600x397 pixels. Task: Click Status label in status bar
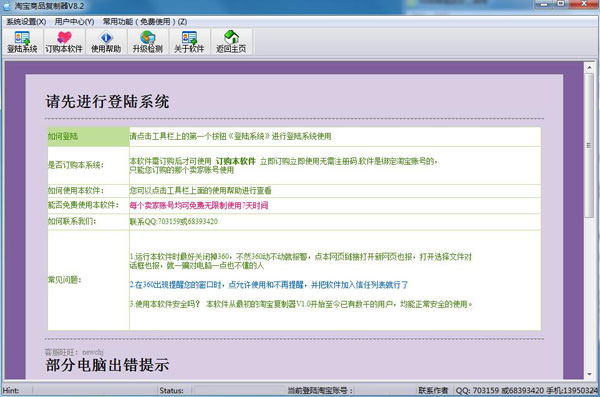tap(171, 390)
